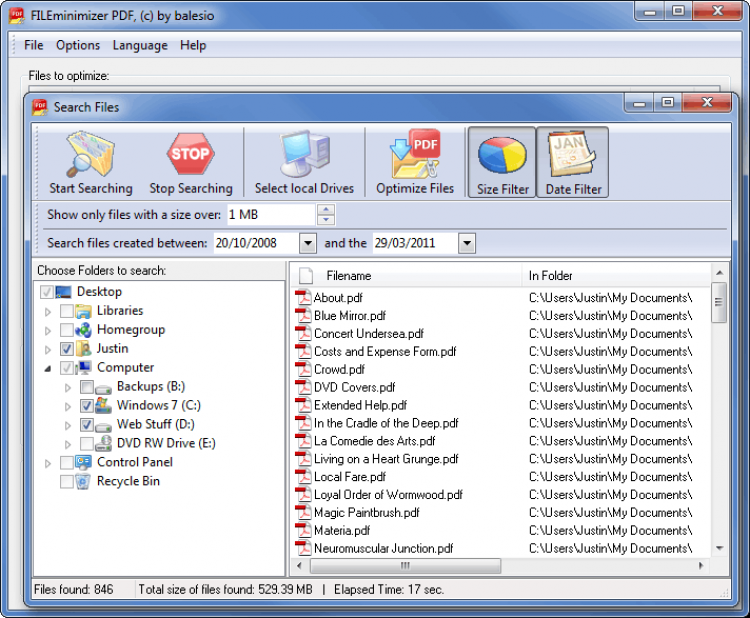The height and width of the screenshot is (618, 750).
Task: Open Select local Drives computer icon
Action: point(304,155)
